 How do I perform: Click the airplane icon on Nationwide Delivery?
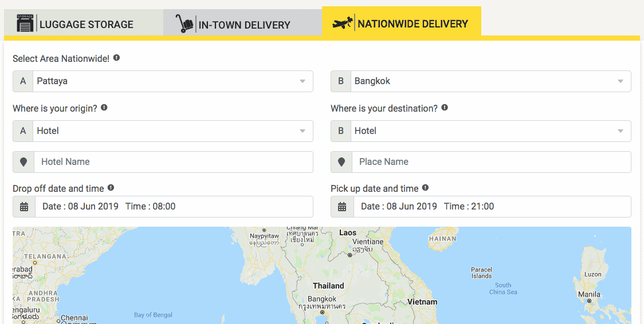coord(343,22)
